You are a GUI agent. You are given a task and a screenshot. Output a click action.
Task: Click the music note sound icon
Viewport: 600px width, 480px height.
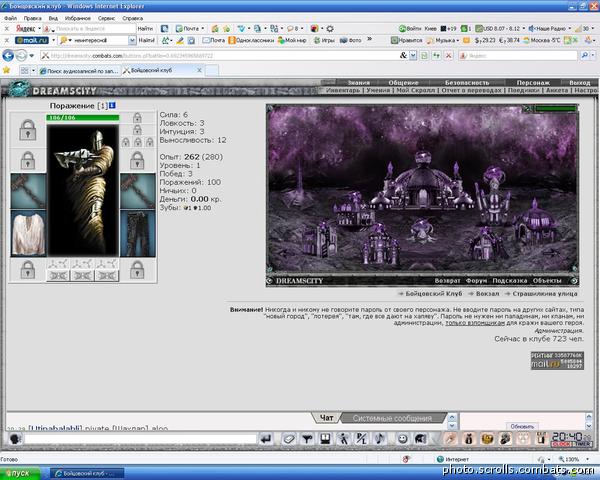[379, 439]
